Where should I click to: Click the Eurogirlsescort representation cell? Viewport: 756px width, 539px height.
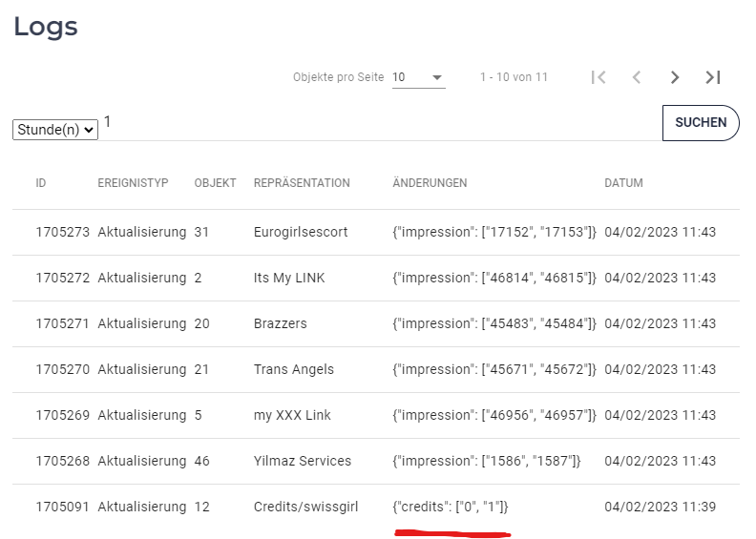tap(301, 232)
